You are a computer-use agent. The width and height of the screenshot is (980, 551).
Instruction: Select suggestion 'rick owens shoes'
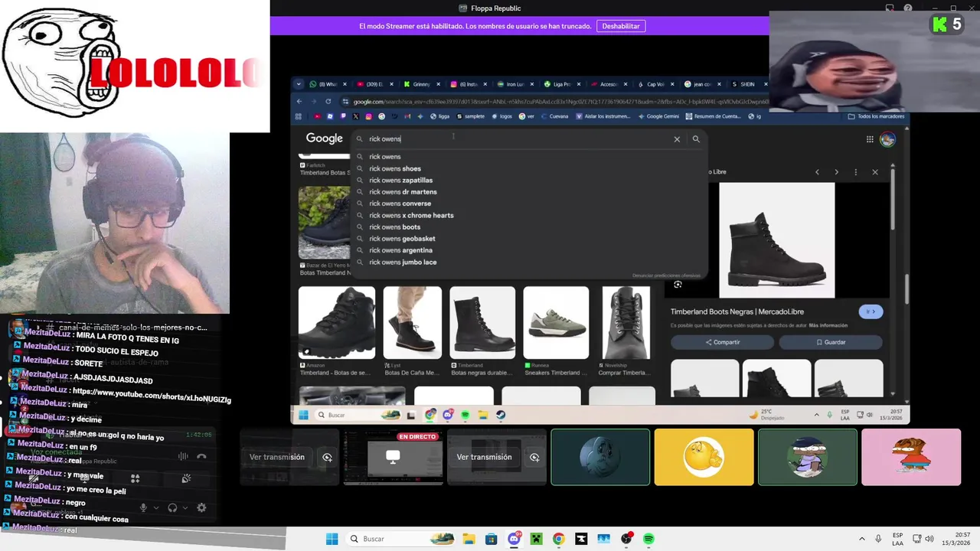[x=395, y=168]
